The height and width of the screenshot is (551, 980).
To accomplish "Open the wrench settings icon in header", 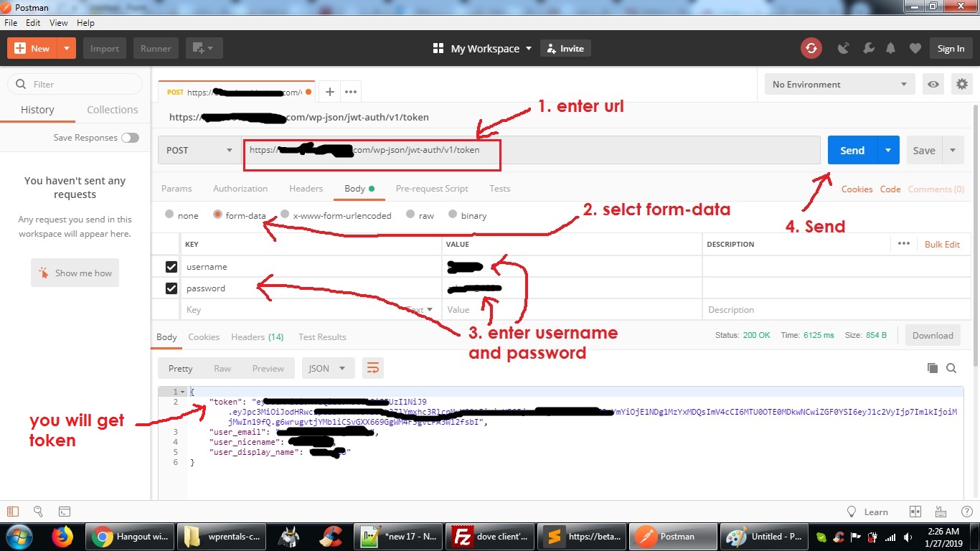I will (868, 48).
